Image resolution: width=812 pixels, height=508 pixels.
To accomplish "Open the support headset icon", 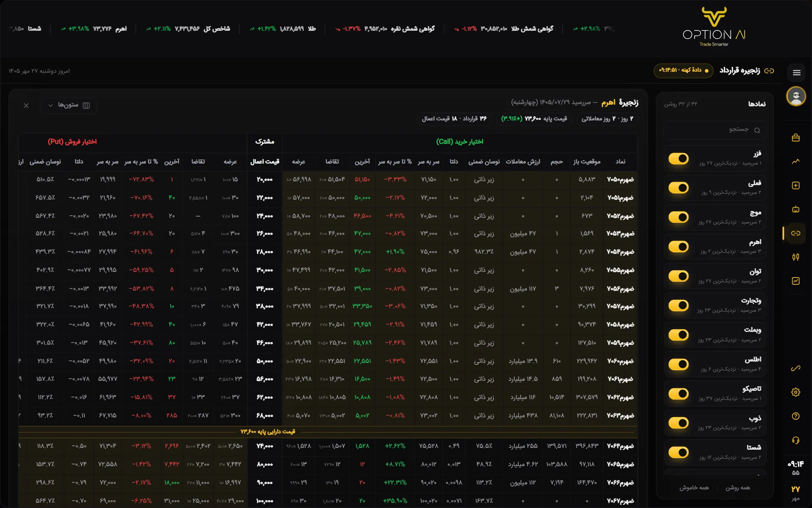I will click(796, 440).
